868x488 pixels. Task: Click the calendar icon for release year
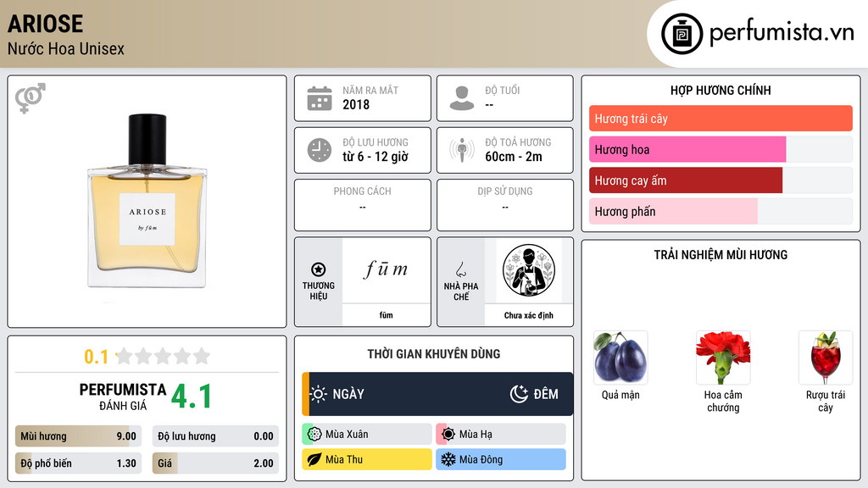320,98
